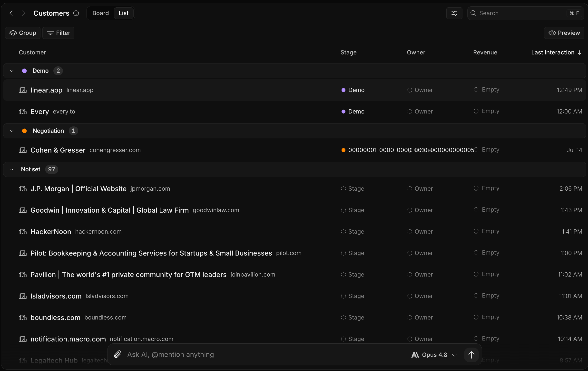Click the sort arrow beside Last Interaction
Viewport: 588px width, 371px height.
(x=579, y=52)
